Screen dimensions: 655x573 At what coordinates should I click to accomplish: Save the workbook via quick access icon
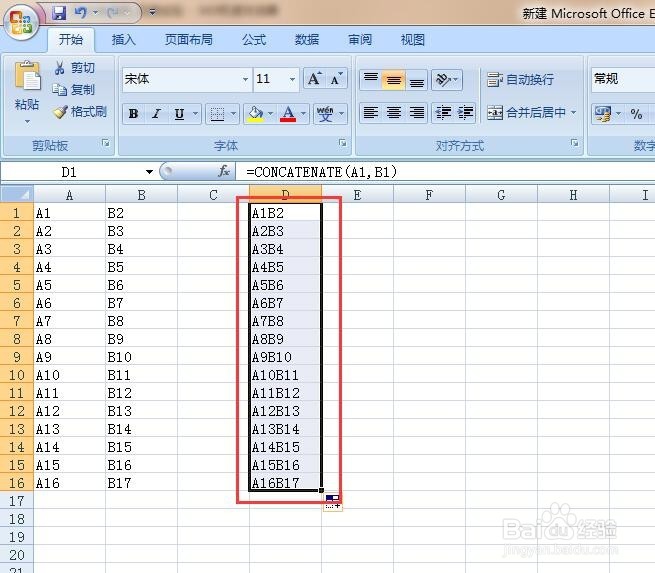pyautogui.click(x=59, y=13)
